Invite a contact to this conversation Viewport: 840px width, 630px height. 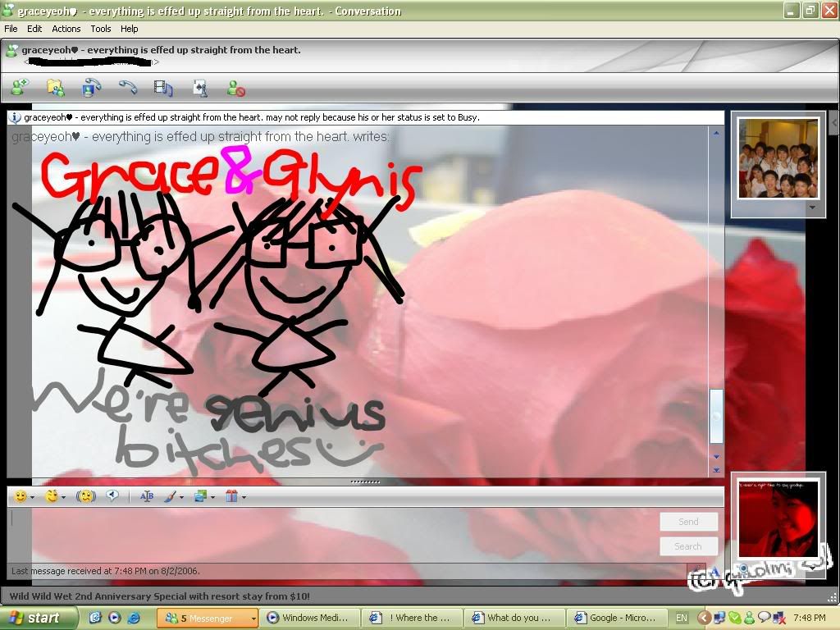click(x=20, y=87)
